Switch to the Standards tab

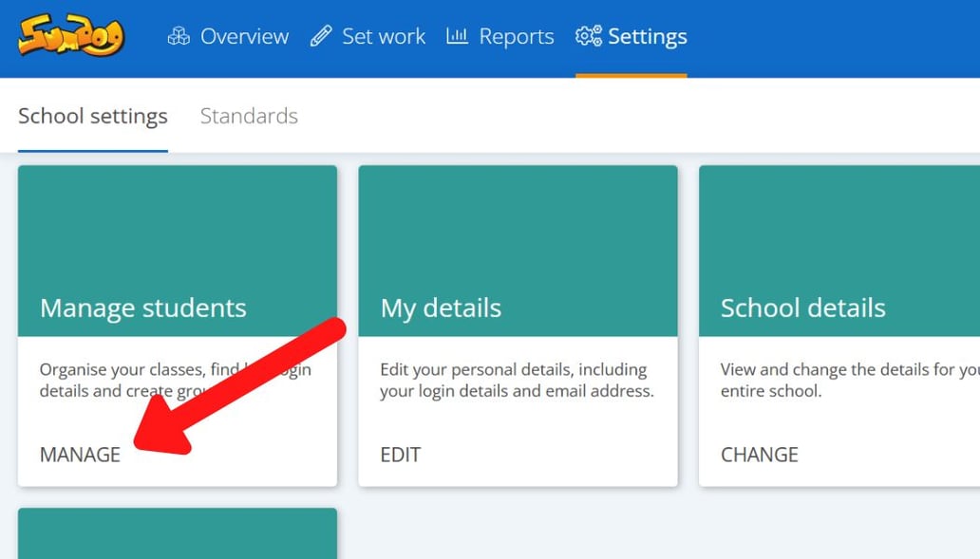click(249, 116)
